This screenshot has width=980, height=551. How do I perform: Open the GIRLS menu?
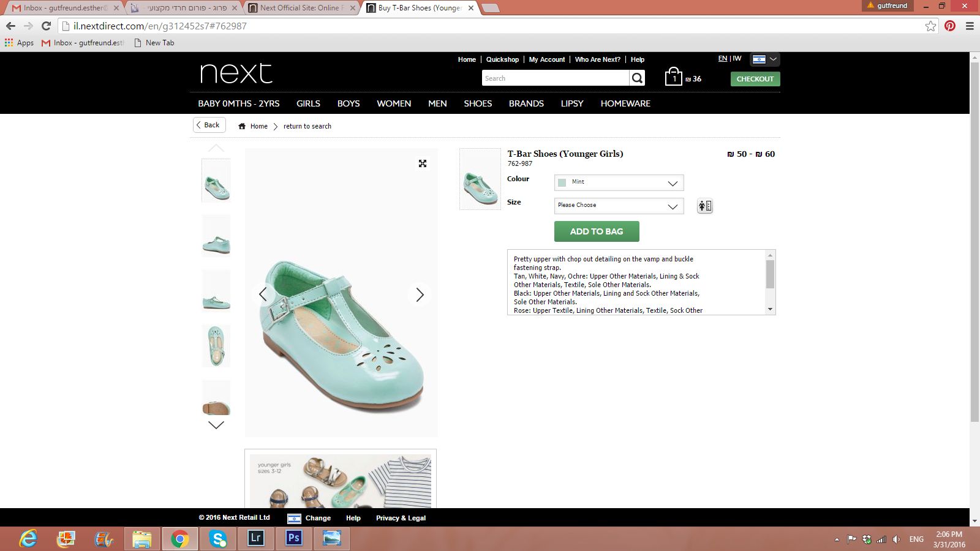tap(308, 103)
